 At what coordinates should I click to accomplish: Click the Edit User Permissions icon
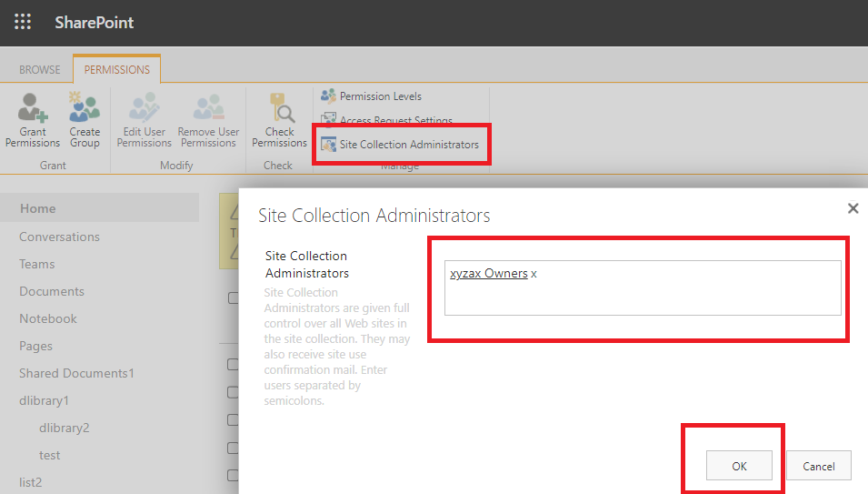[144, 107]
